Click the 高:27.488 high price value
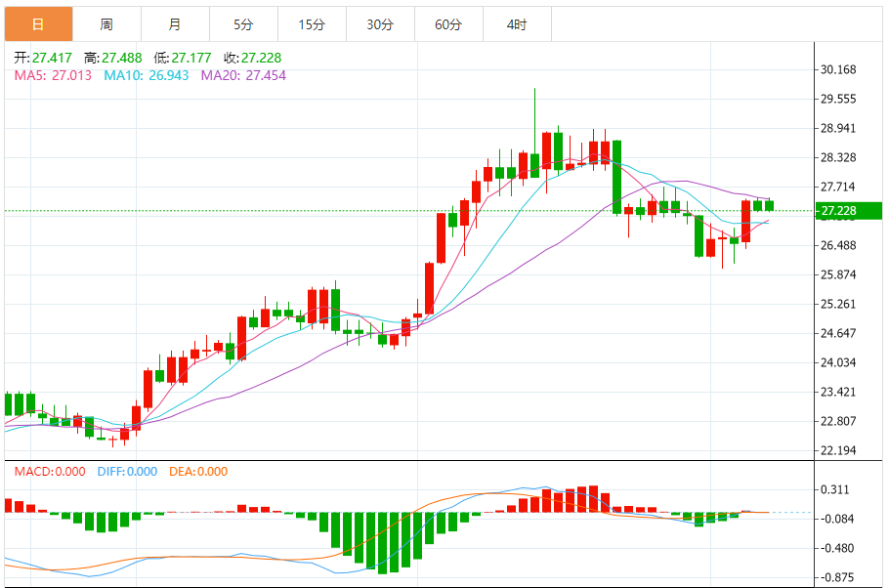This screenshot has width=889, height=588. tap(112, 58)
